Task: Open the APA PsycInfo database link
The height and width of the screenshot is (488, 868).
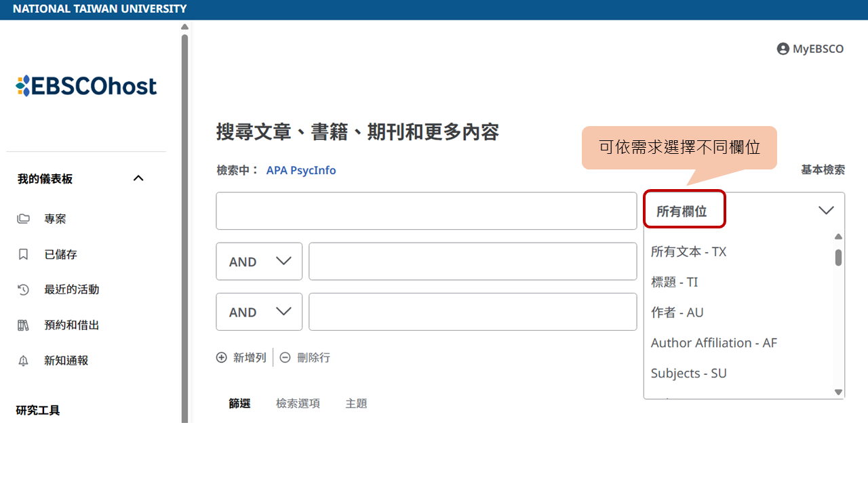Action: coord(300,170)
